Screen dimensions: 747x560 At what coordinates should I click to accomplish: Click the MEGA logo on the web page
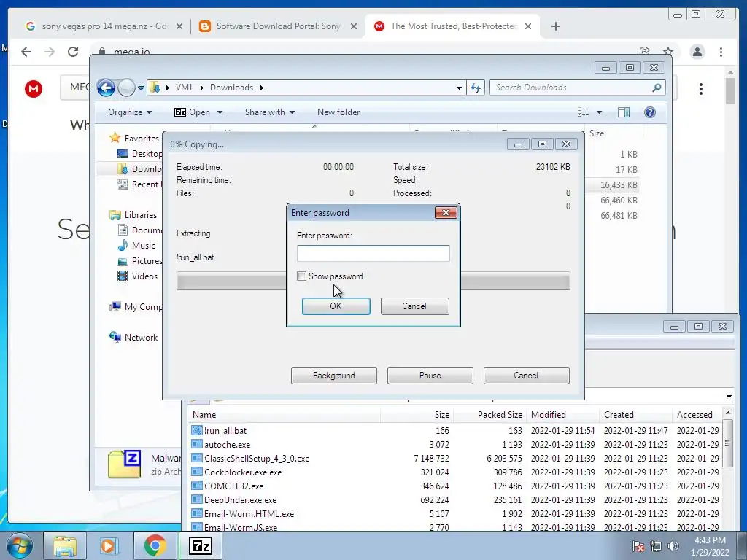click(34, 88)
